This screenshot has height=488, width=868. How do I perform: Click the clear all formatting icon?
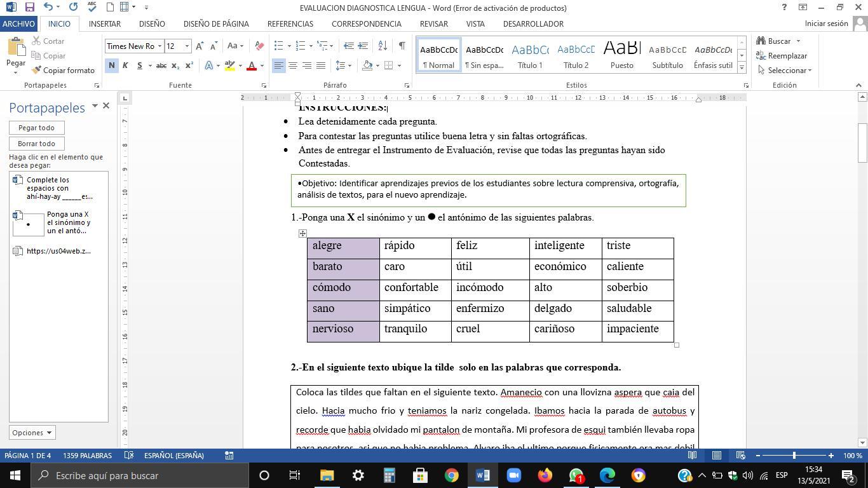pos(259,46)
